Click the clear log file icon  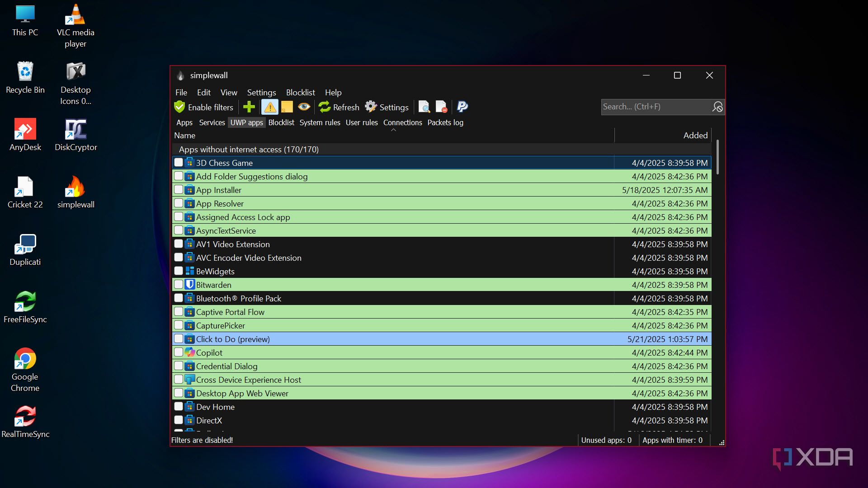click(x=441, y=107)
